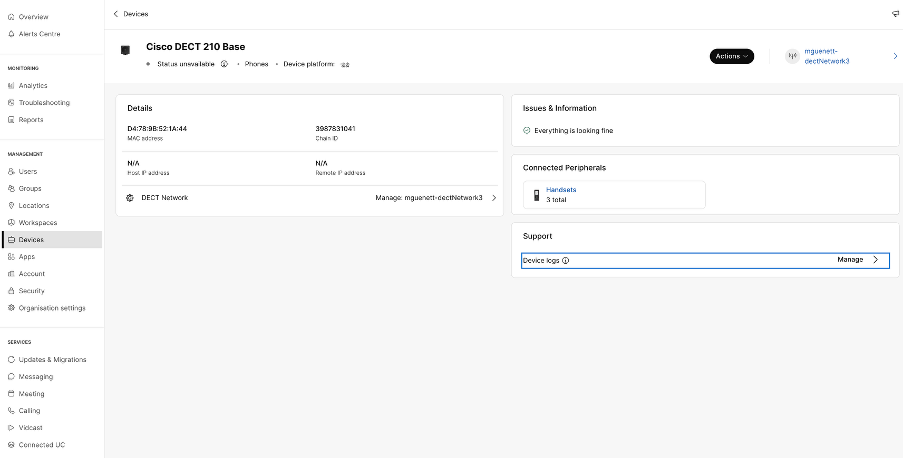Click the Alerts Centre bell icon
Image resolution: width=904 pixels, height=458 pixels.
pyautogui.click(x=11, y=34)
